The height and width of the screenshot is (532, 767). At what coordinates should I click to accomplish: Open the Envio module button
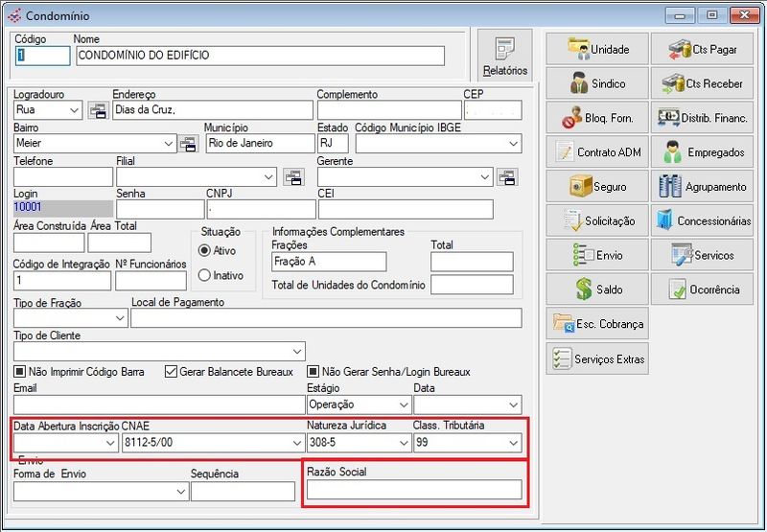pos(597,255)
